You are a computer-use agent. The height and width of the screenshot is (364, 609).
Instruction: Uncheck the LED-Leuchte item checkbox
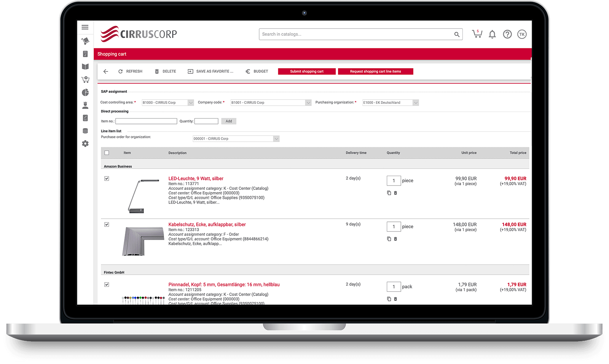107,178
